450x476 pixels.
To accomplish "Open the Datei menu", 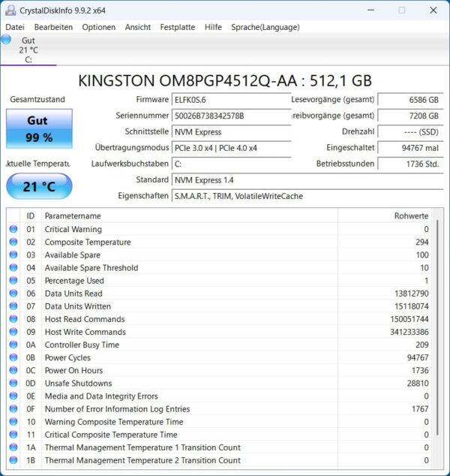I will [15, 27].
